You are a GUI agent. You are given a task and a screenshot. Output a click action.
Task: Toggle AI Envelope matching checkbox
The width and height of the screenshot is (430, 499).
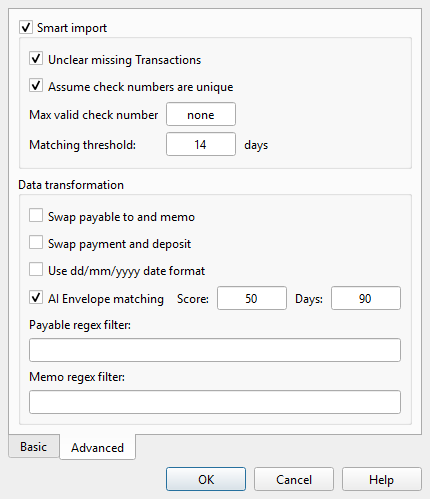[x=36, y=297]
